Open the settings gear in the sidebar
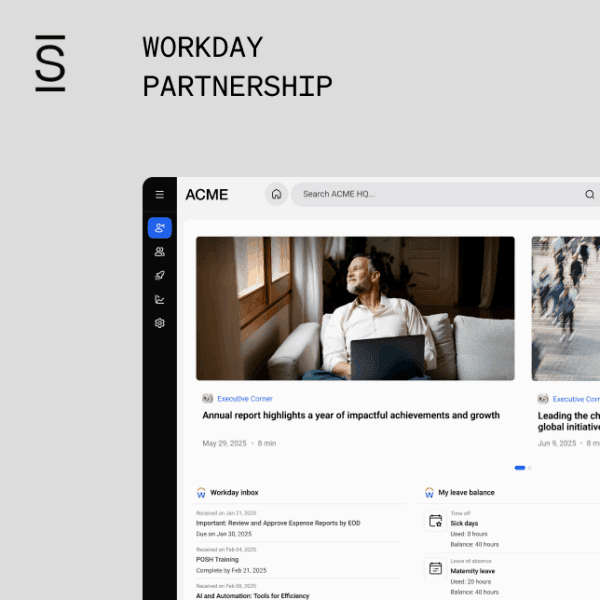Screen dimensions: 600x600 [159, 323]
